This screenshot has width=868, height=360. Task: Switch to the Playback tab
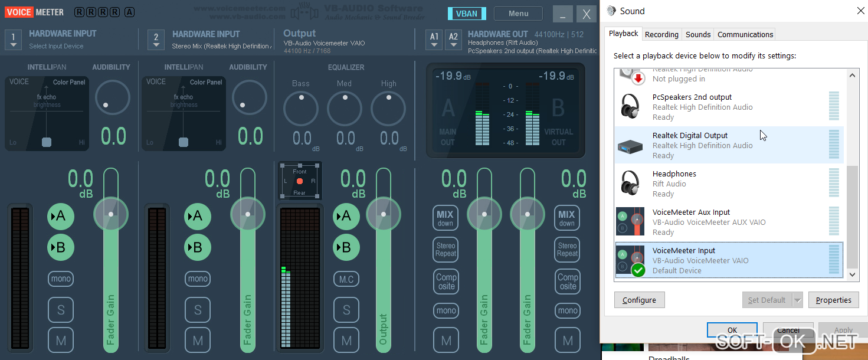click(623, 34)
